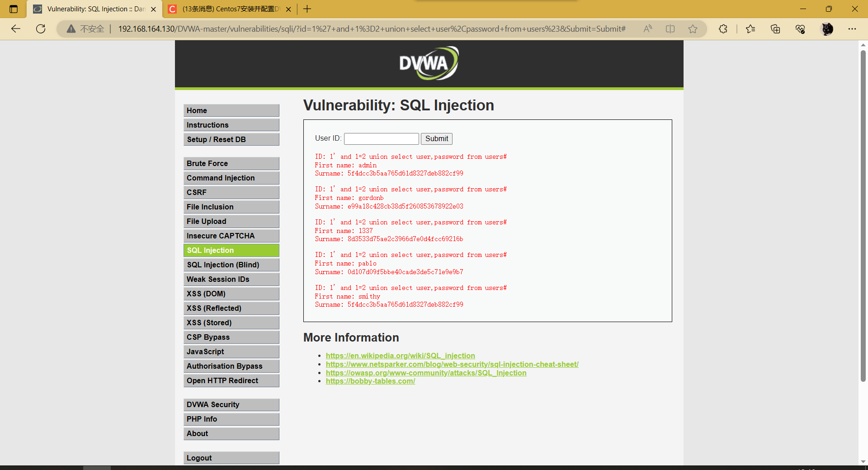Image resolution: width=868 pixels, height=470 pixels.
Task: Reload the page with refresh icon
Action: 41,29
